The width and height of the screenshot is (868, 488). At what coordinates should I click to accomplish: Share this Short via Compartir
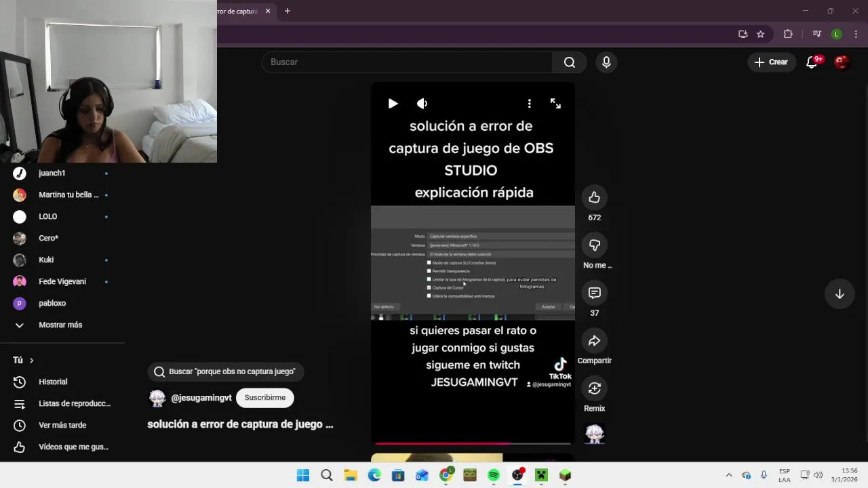point(595,340)
